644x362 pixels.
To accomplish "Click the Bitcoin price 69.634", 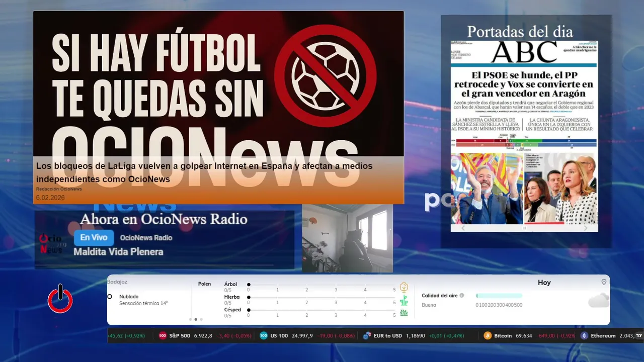I will pyautogui.click(x=524, y=336).
